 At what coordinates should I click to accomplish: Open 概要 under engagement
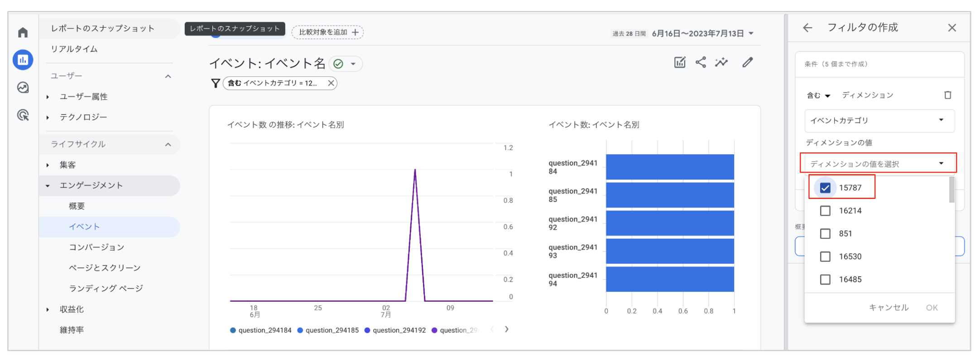(x=77, y=206)
